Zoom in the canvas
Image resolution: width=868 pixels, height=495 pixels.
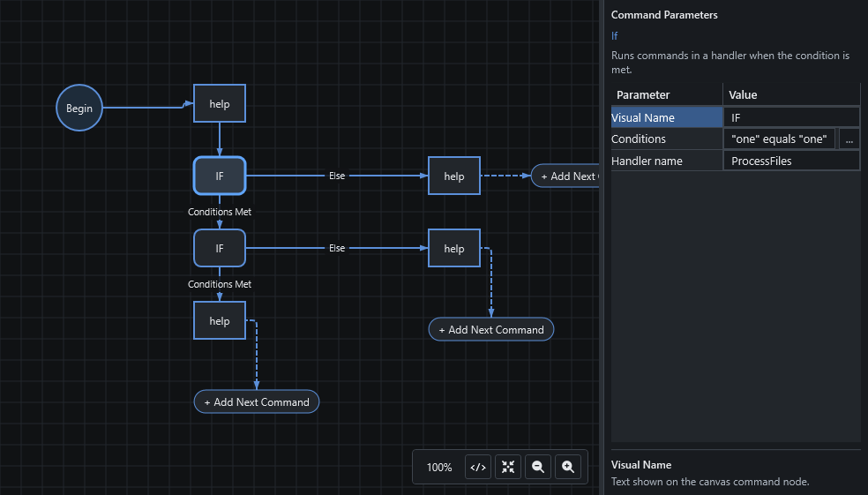568,467
